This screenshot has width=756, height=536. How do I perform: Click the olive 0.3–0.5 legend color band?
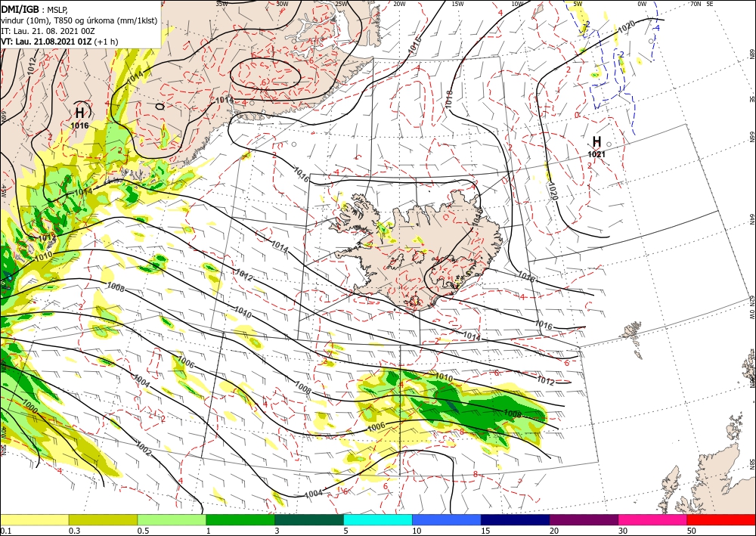(103, 519)
